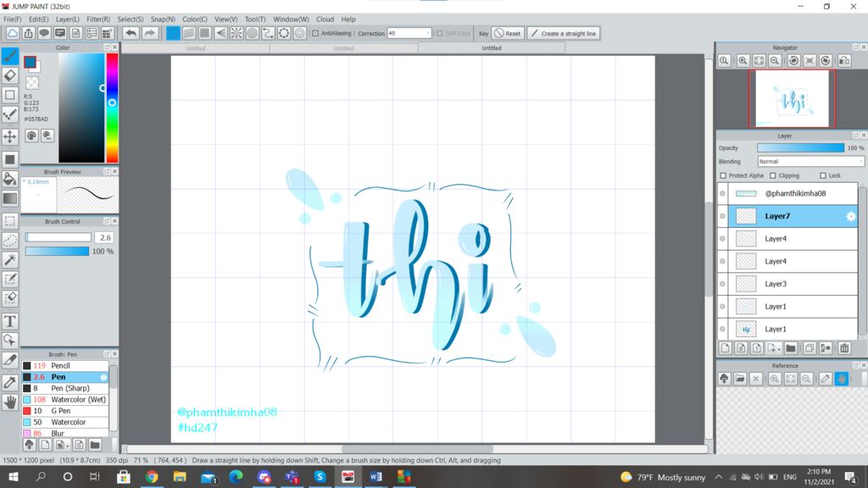Screen dimensions: 868x488
Task: Toggle visibility of Layer3
Action: [722, 284]
